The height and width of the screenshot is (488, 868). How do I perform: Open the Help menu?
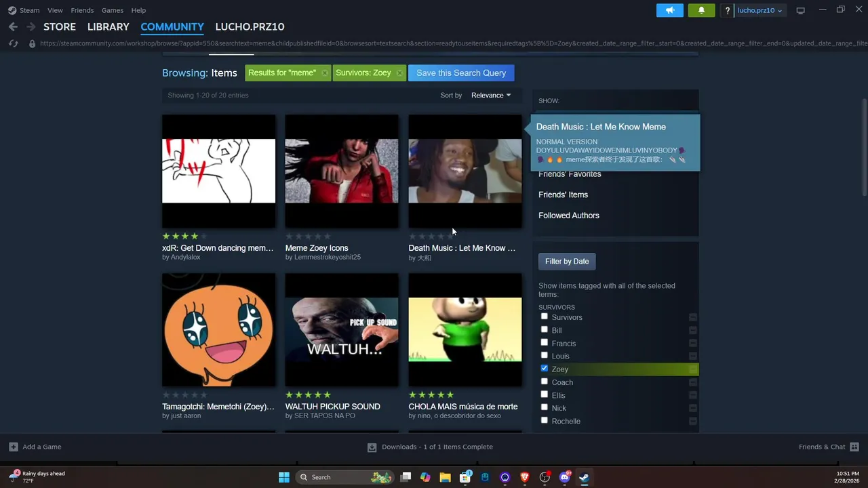tap(138, 10)
